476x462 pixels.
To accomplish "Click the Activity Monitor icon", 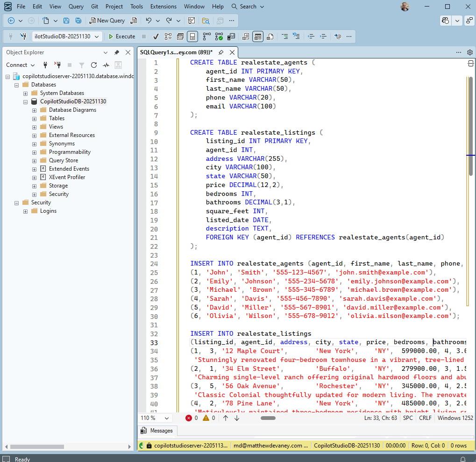I will pyautogui.click(x=106, y=65).
